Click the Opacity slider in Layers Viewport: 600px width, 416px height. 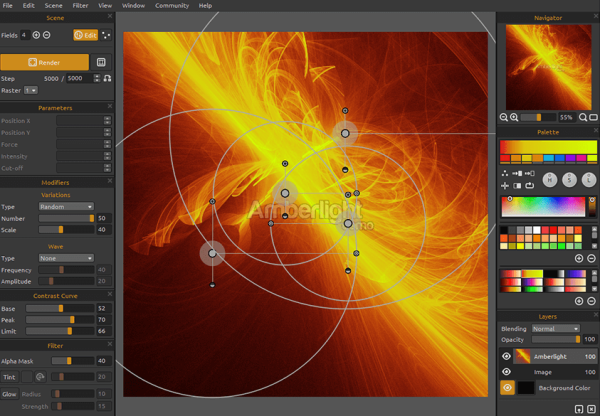point(556,339)
